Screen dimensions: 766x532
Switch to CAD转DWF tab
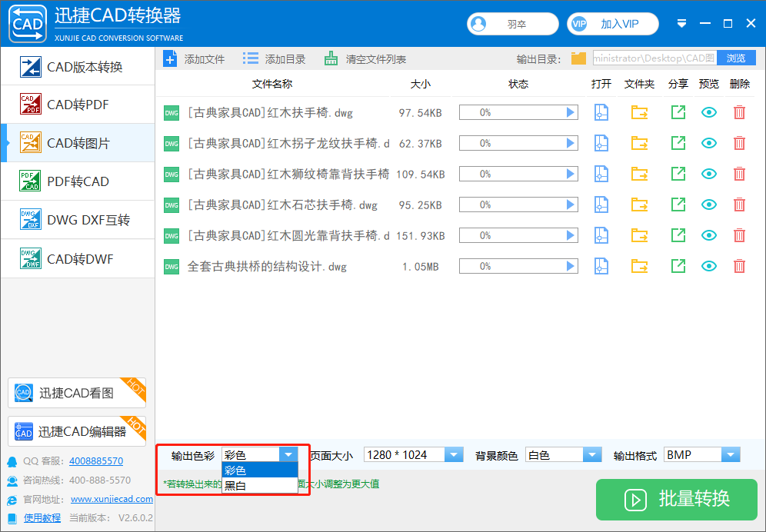point(78,258)
